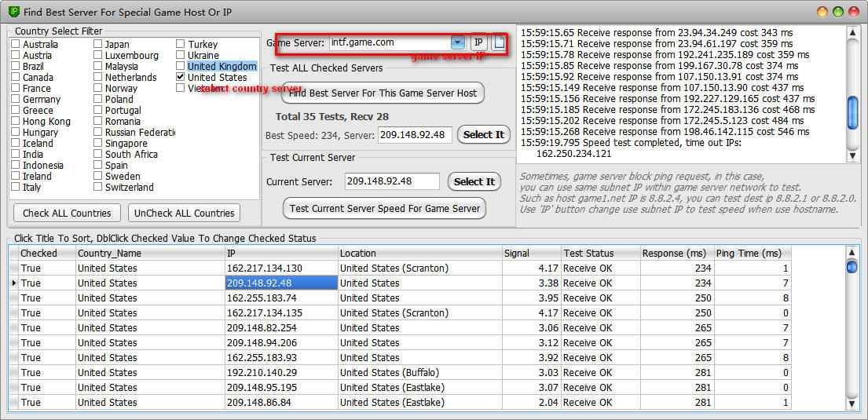Click the row pointer arrow beside 209.148.92.48
The width and height of the screenshot is (868, 420).
tap(14, 283)
